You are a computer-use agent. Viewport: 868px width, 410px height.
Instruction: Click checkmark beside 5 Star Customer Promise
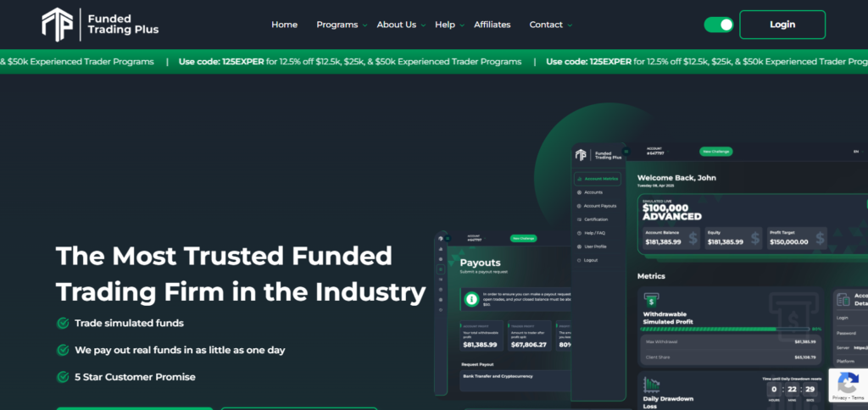tap(63, 377)
